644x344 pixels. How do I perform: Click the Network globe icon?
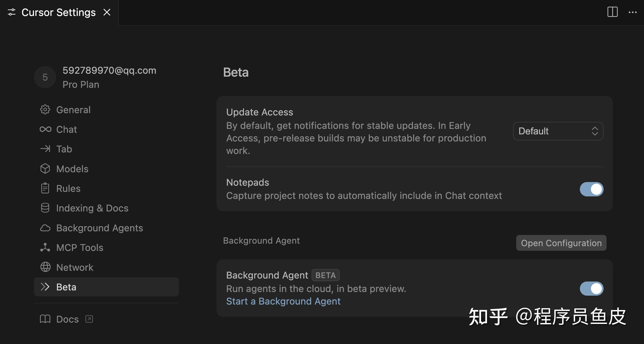click(45, 267)
